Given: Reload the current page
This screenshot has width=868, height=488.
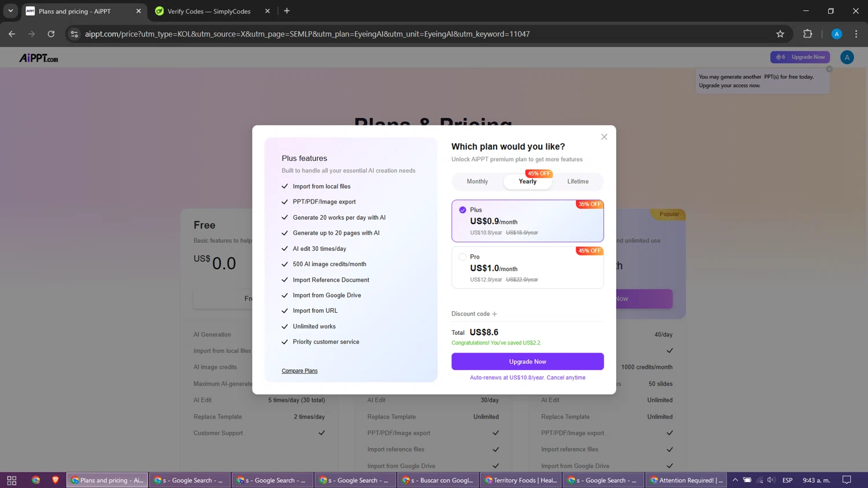Looking at the screenshot, I should click(51, 34).
